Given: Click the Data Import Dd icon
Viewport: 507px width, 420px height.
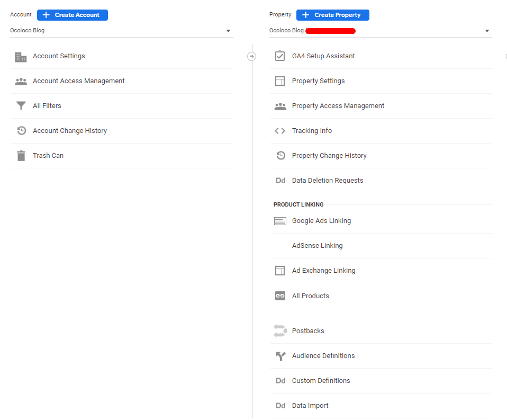Looking at the screenshot, I should coord(280,406).
